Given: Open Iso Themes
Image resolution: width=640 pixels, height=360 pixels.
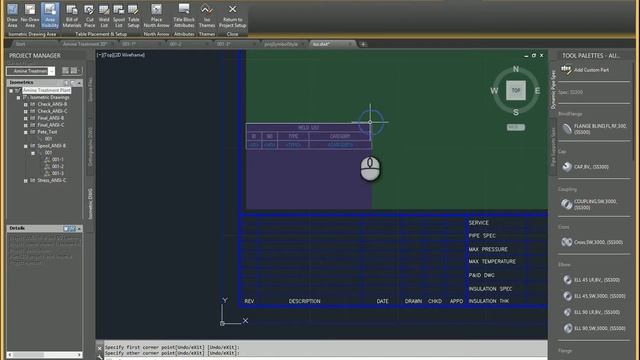Looking at the screenshot, I should (207, 16).
